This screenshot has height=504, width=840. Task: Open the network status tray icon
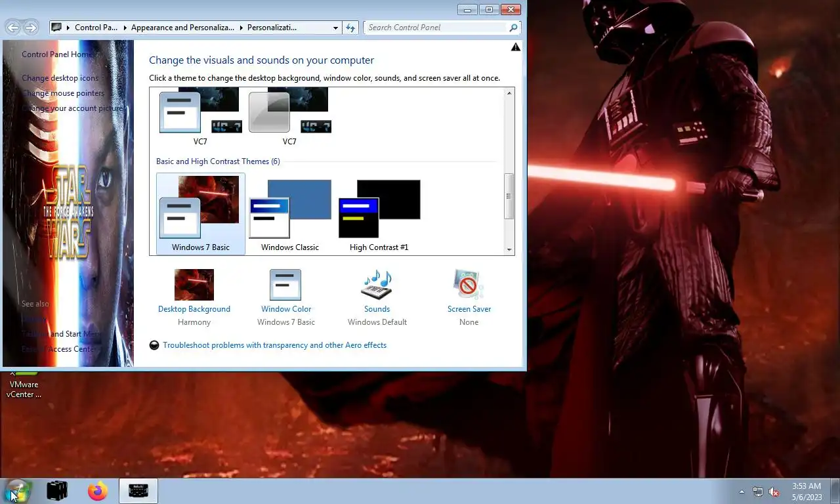click(758, 492)
